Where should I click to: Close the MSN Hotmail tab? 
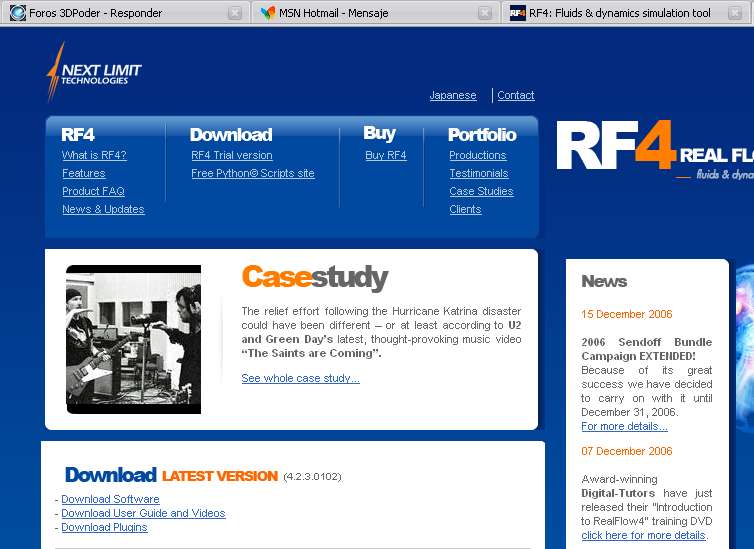tap(485, 13)
